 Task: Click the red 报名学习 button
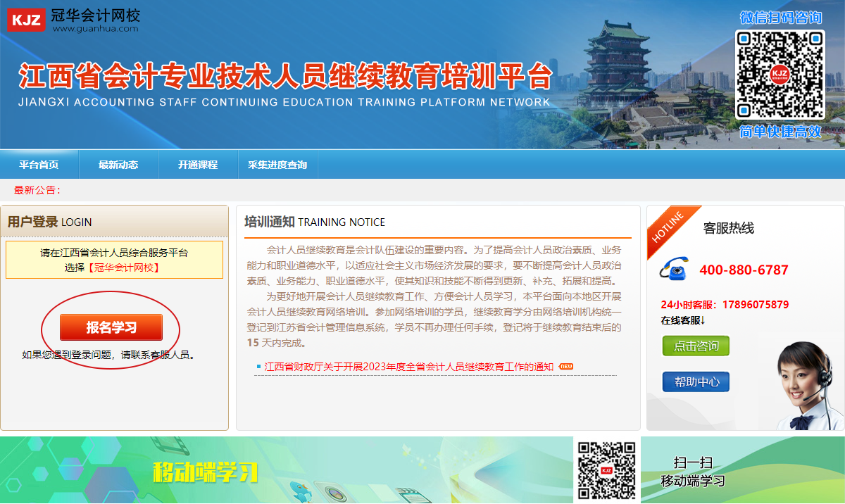[111, 327]
